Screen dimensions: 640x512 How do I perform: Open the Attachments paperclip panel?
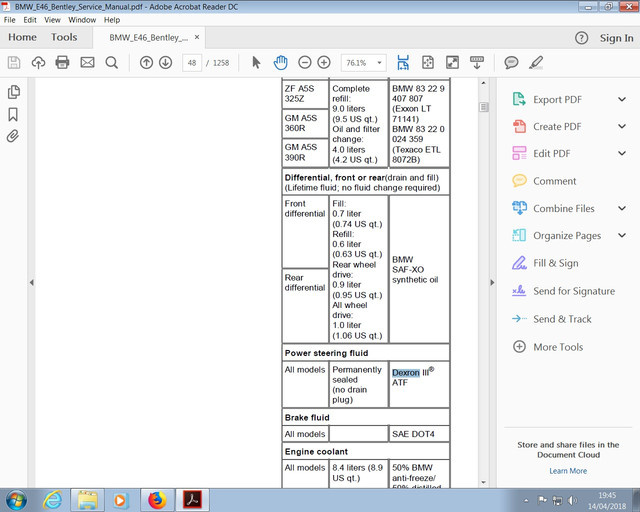[x=13, y=136]
